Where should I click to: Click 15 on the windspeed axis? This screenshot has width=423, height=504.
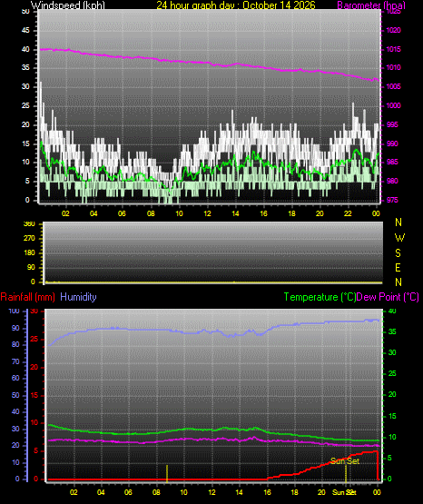coord(25,143)
